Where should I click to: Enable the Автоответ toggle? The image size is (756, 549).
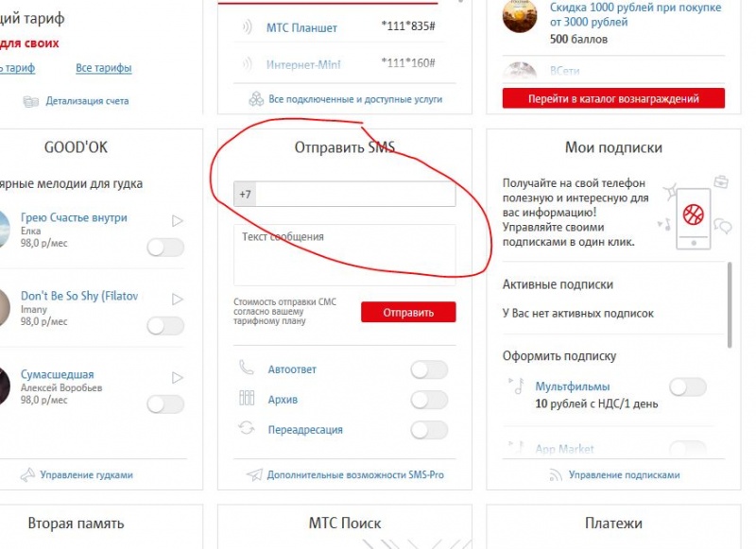click(429, 369)
